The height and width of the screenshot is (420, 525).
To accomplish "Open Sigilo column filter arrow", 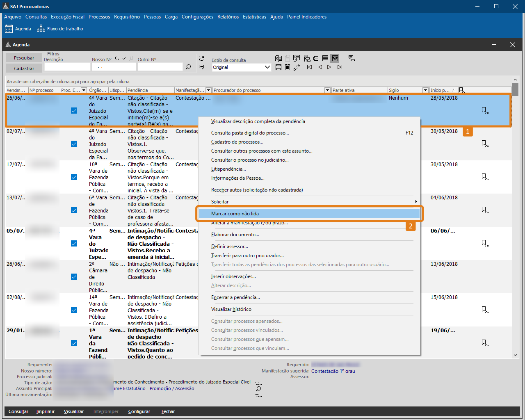I will pos(425,90).
